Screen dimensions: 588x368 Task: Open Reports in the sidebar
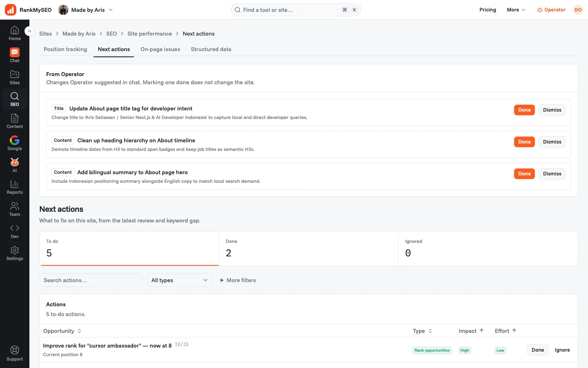[x=15, y=187]
